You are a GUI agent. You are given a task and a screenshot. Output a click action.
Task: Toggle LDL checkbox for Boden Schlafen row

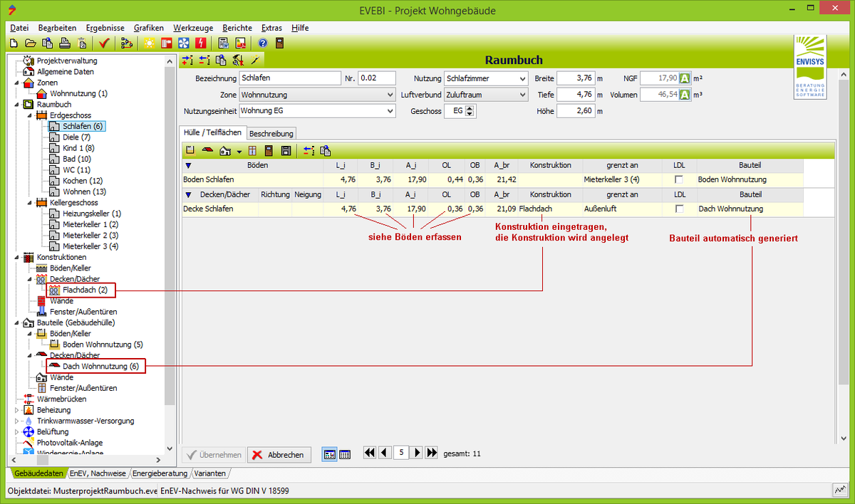pos(680,179)
